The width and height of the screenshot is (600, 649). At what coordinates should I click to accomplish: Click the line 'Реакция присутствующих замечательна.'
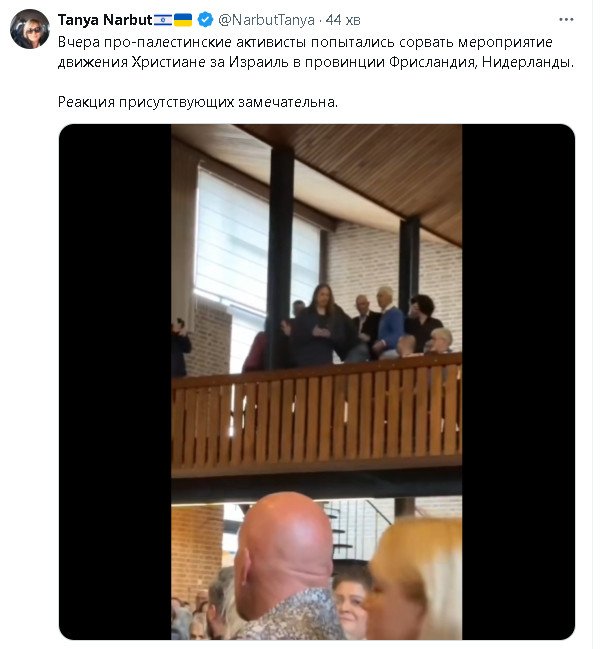click(x=198, y=102)
